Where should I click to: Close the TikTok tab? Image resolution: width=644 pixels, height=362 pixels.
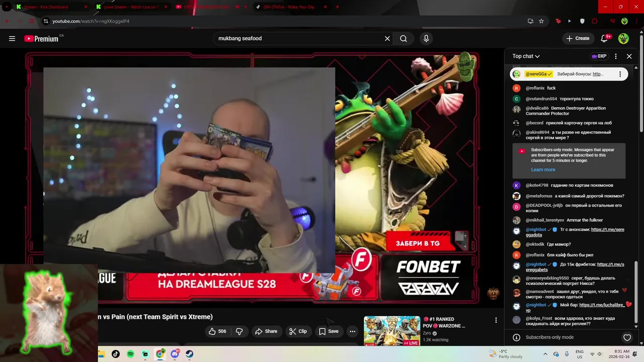point(326,7)
